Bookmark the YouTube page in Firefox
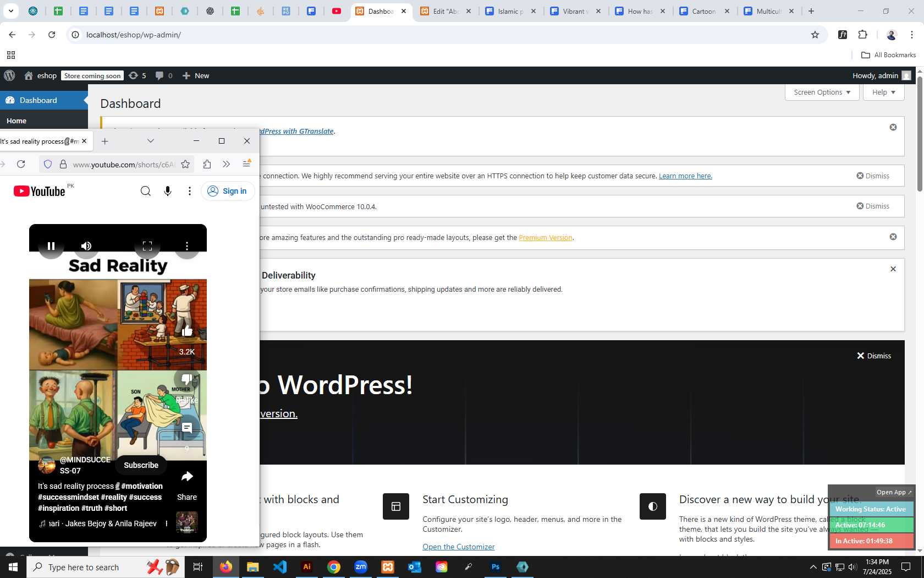The image size is (924, 578). [185, 164]
